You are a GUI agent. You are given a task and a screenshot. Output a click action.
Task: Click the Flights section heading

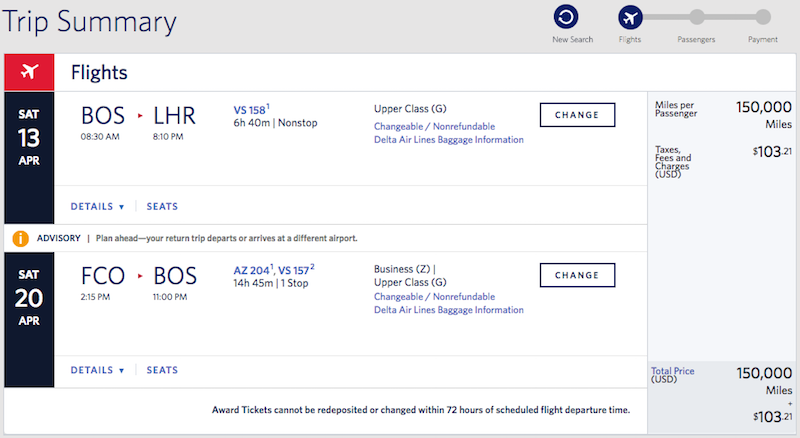pyautogui.click(x=99, y=72)
